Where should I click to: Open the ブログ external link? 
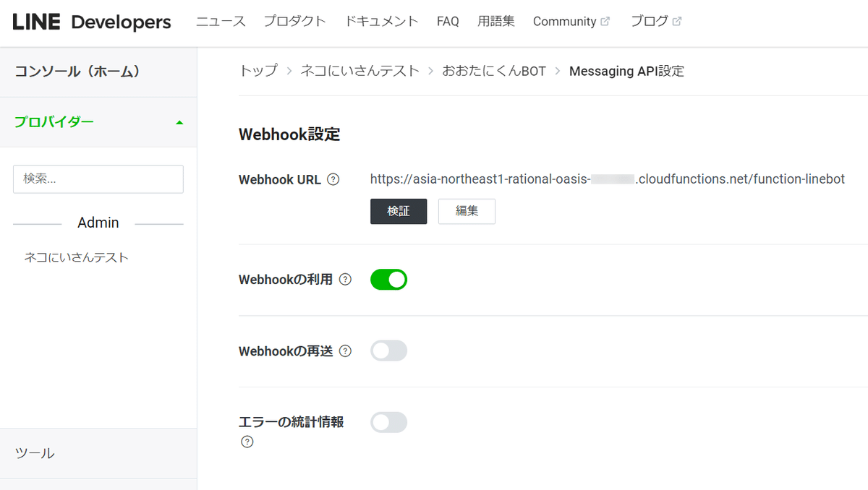(656, 22)
